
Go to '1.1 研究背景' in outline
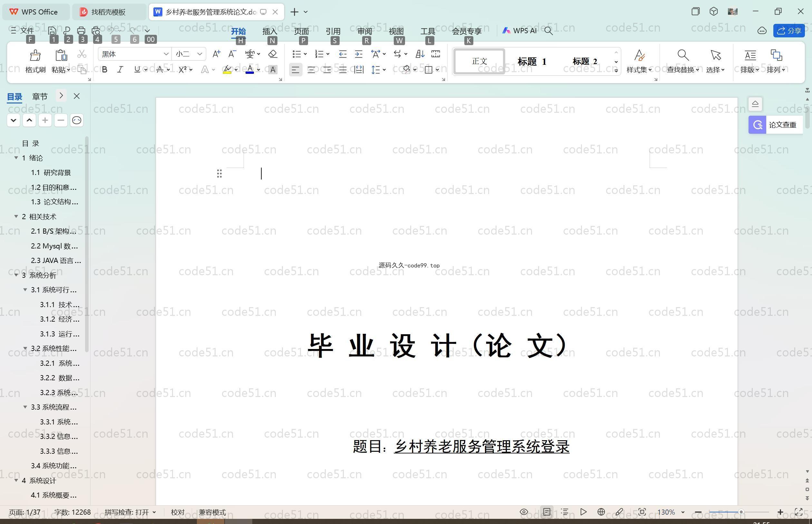(x=51, y=172)
